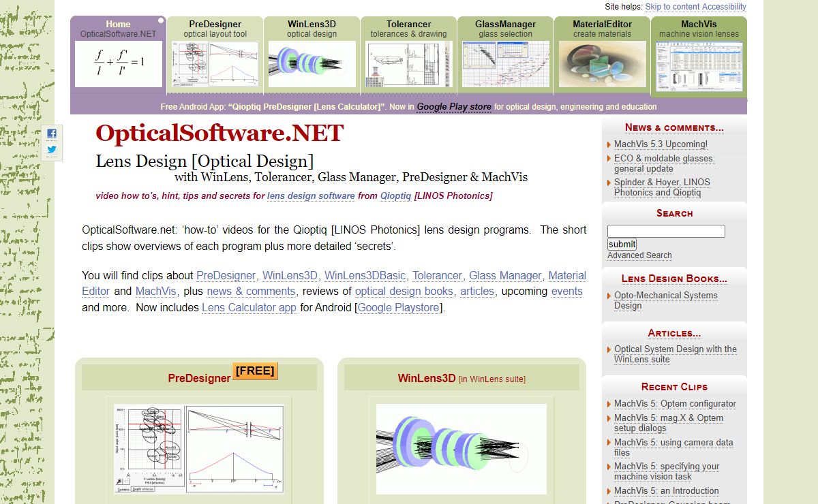Open Opto-Mechanical Systems Design book link
The height and width of the screenshot is (504, 818).
666,300
